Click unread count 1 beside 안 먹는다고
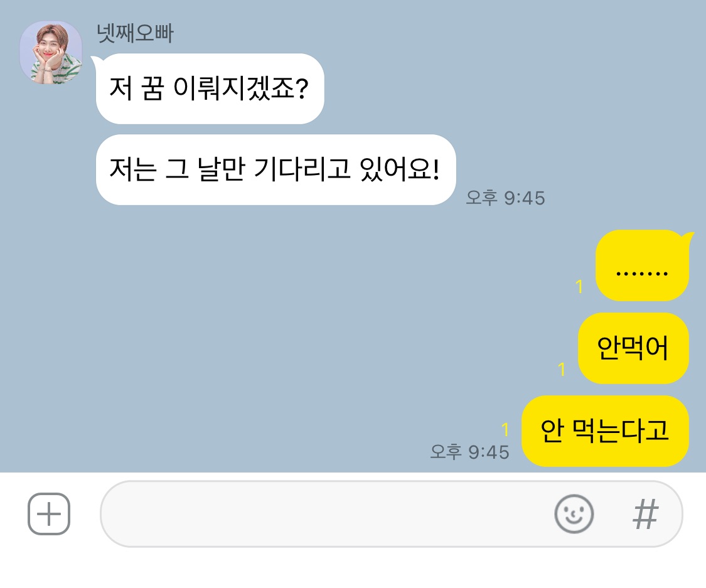This screenshot has height=588, width=706. (x=505, y=429)
